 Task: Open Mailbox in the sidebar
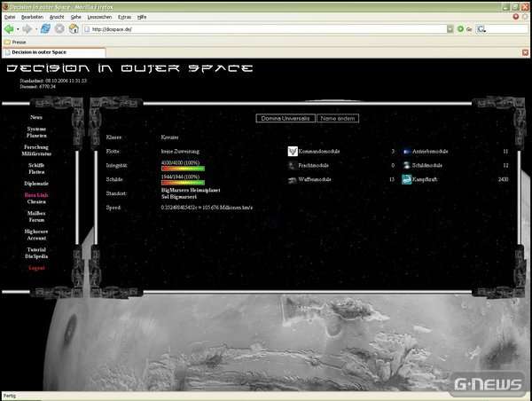pyautogui.click(x=36, y=213)
